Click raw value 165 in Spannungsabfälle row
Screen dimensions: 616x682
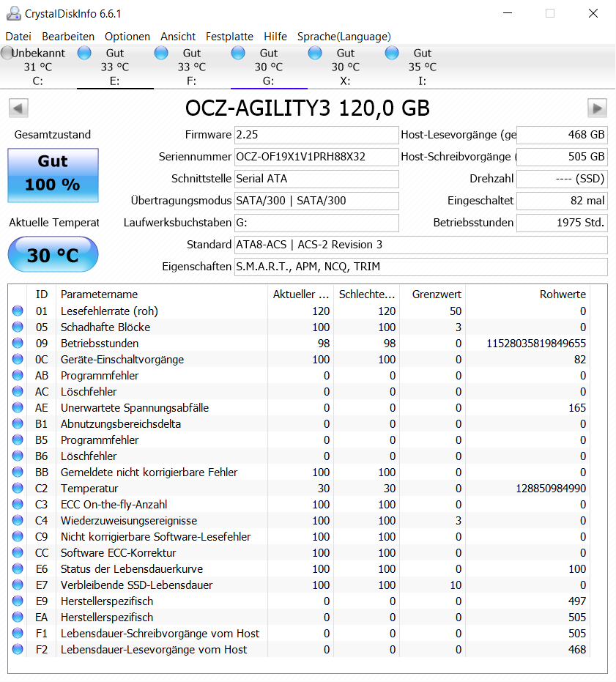pos(577,407)
